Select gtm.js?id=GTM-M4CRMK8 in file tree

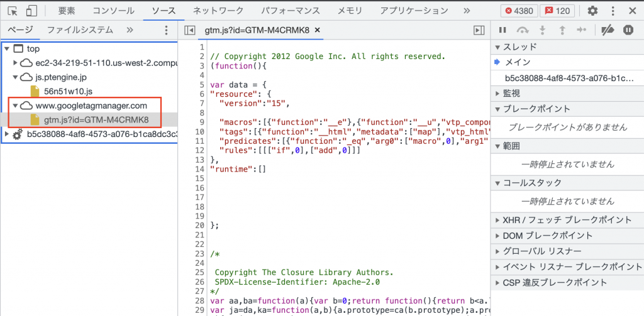click(x=96, y=120)
